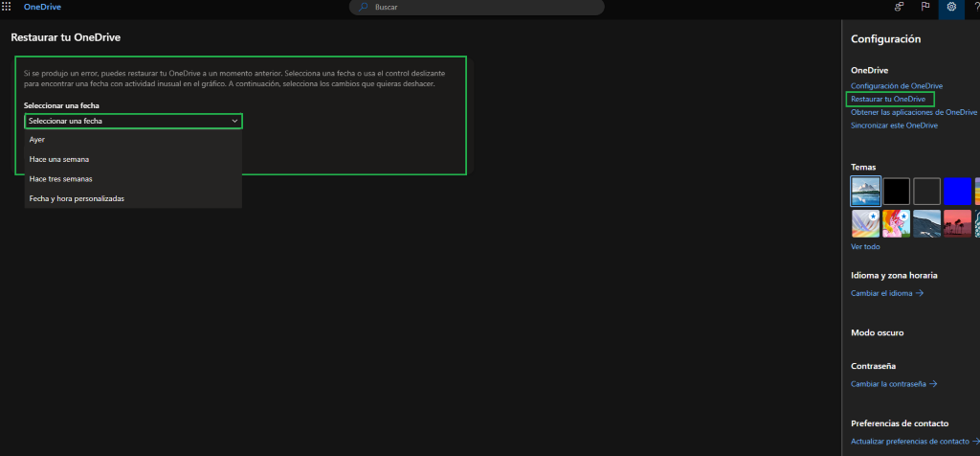Screen dimensions: 980x456
Task: Focus the Buscar search field
Action: tap(477, 7)
